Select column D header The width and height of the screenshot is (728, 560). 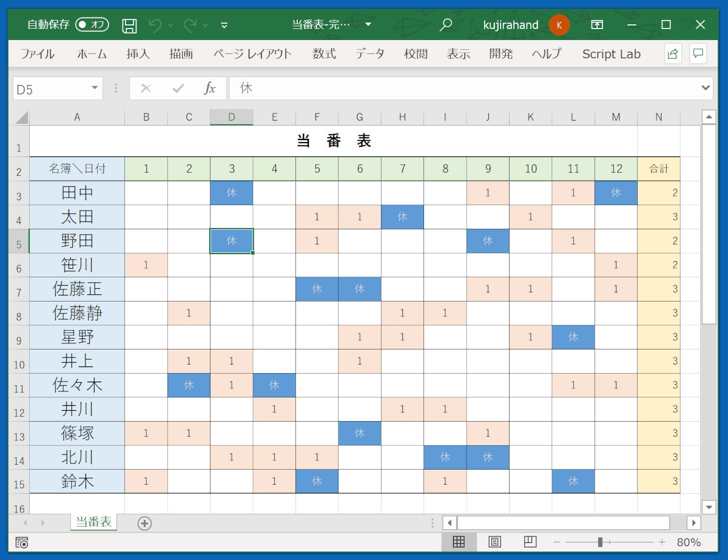[x=232, y=117]
